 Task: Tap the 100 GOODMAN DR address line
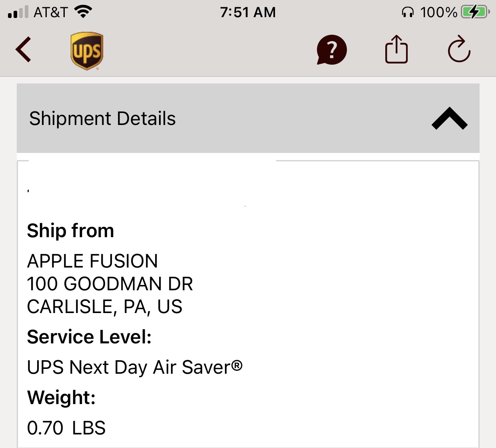[110, 284]
